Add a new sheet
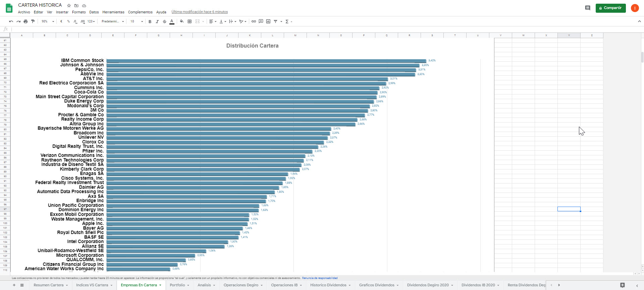Viewport: 644px width, 290px height. (x=14, y=285)
